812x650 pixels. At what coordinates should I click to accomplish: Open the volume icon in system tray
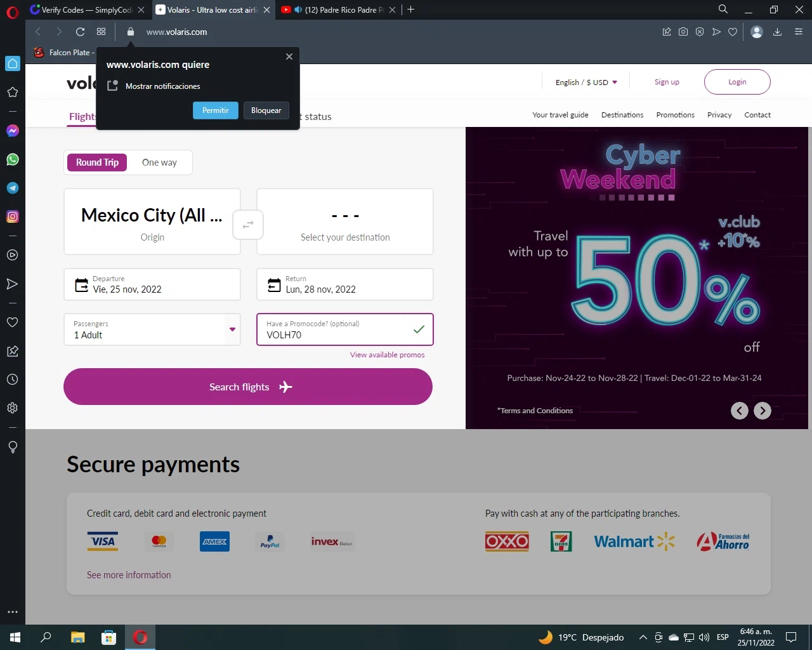(704, 637)
